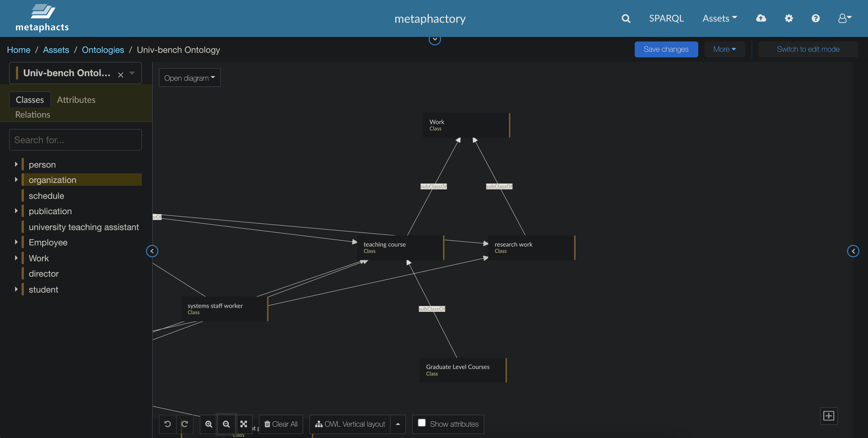868x438 pixels.
Task: Open the More dropdown menu
Action: (x=724, y=49)
